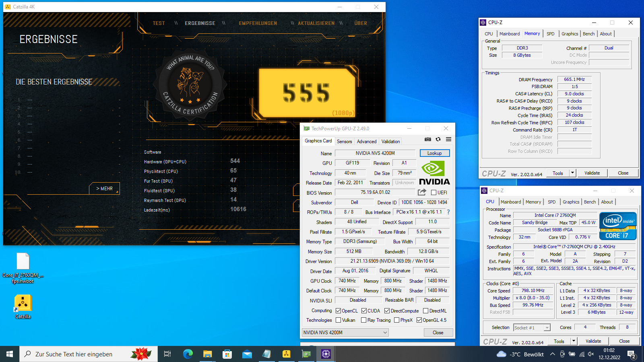Image resolution: width=644 pixels, height=362 pixels.
Task: Click the BIOS version export share icon
Action: (x=422, y=192)
